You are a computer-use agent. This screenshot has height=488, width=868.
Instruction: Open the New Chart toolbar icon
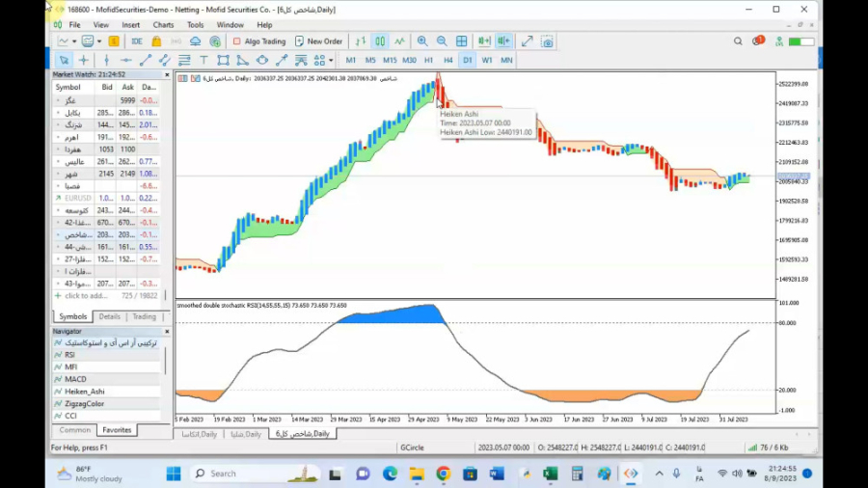click(64, 41)
